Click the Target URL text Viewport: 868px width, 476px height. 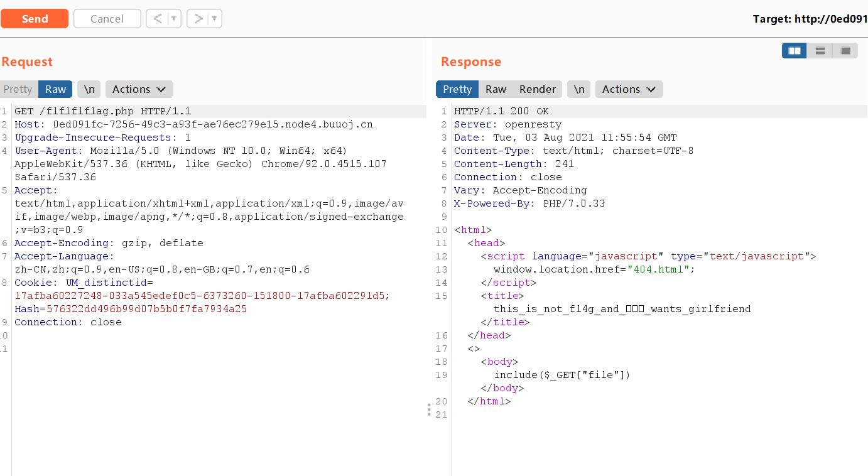coord(810,19)
